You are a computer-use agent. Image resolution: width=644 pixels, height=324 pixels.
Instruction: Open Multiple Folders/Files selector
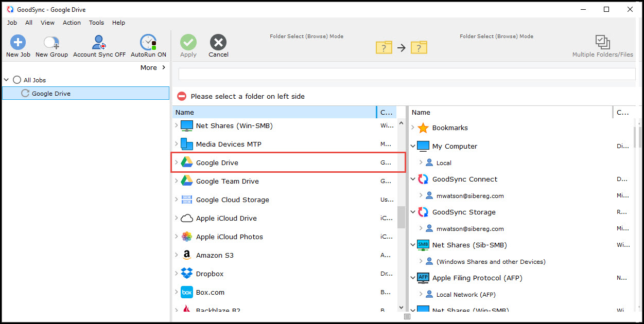coord(602,43)
